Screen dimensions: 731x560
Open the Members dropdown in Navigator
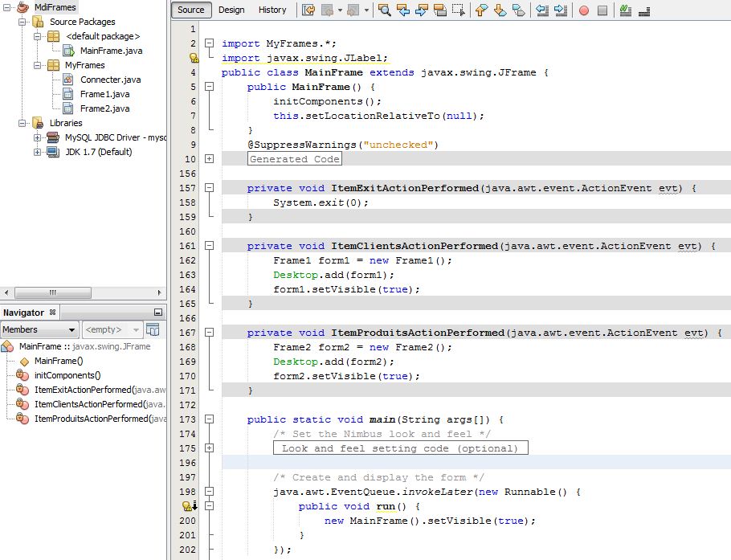click(39, 329)
